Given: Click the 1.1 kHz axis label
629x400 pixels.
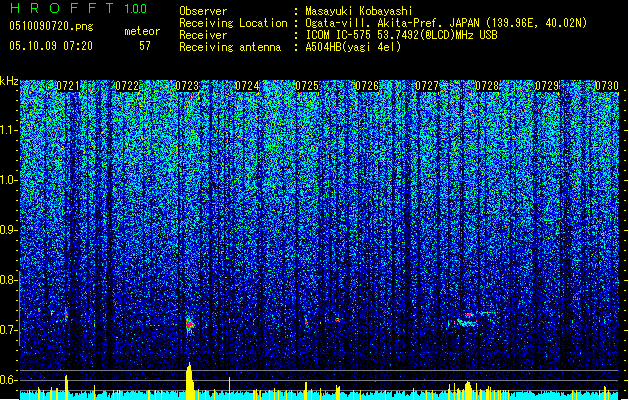Looking at the screenshot, I should [x=9, y=130].
